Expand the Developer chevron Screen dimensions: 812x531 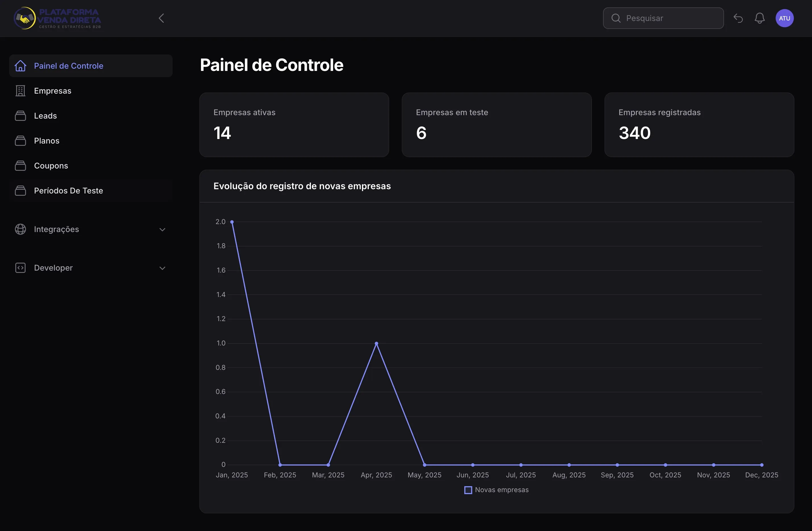162,268
